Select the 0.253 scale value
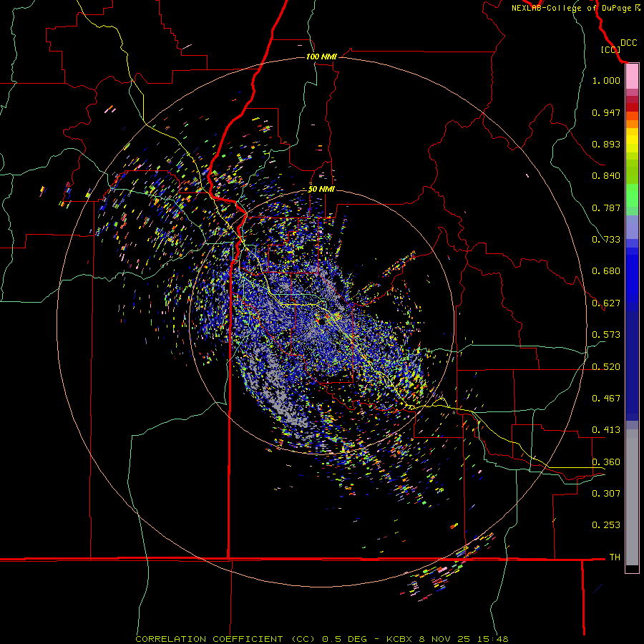The image size is (644, 644). tap(606, 525)
